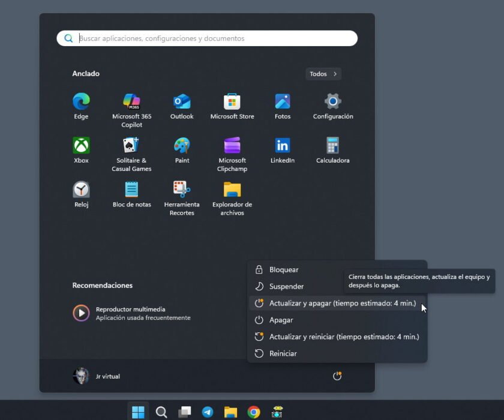Open Reproductor multimedia from Recomendaciones
This screenshot has height=420, width=504.
120,313
